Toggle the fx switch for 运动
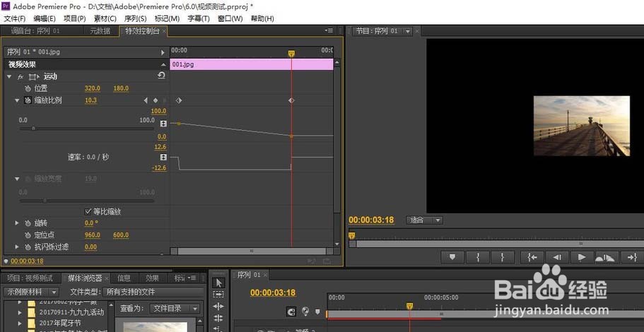 click(x=20, y=77)
